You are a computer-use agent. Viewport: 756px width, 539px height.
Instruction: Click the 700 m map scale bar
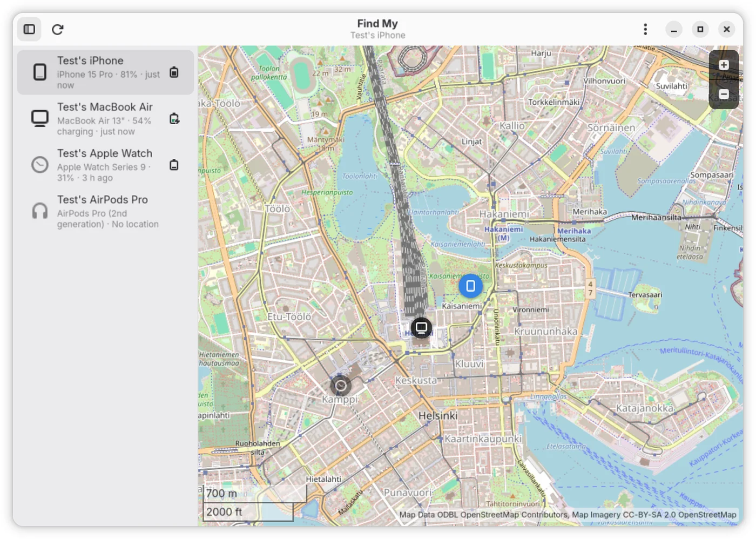point(255,494)
